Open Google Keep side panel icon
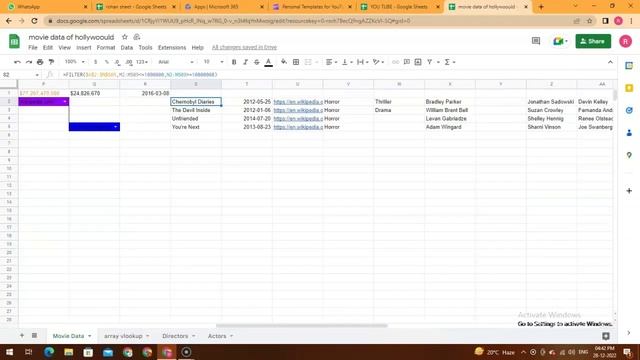 pos(629,88)
